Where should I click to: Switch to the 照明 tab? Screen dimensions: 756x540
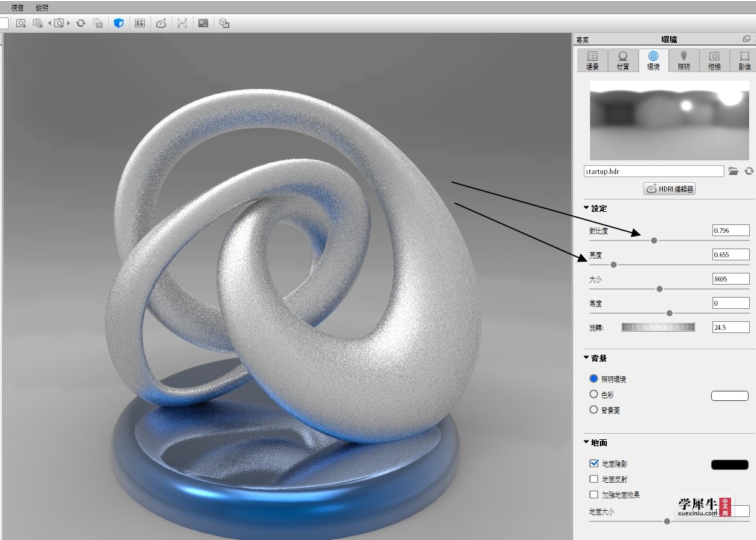click(x=684, y=60)
